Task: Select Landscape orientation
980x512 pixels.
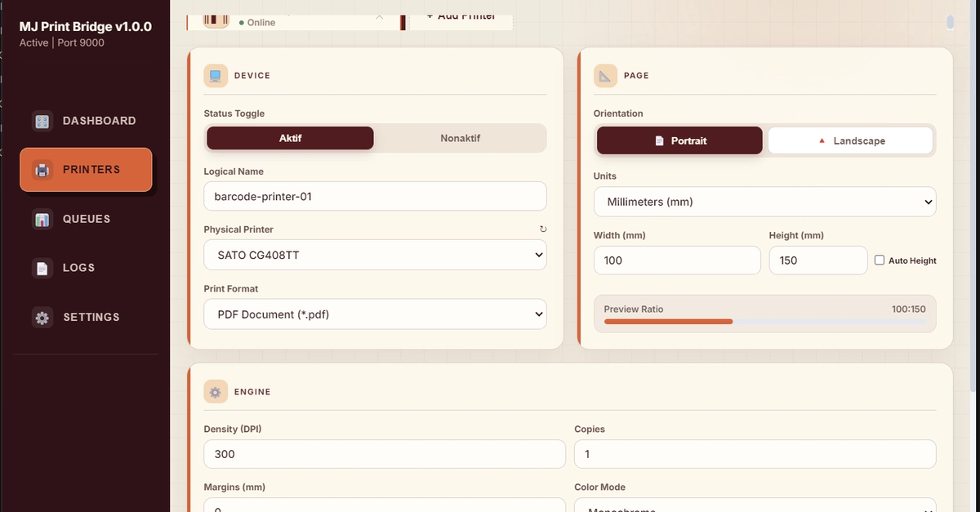Action: (850, 140)
